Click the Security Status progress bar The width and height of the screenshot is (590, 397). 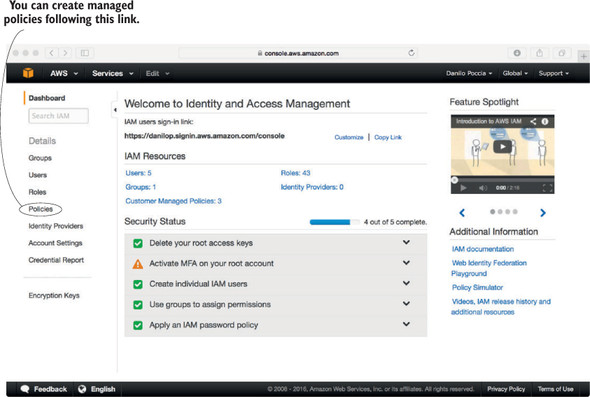(x=335, y=222)
